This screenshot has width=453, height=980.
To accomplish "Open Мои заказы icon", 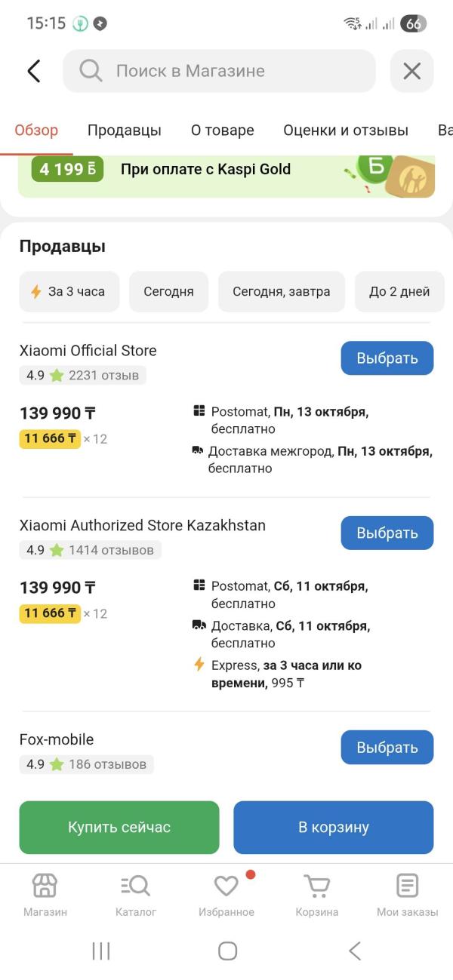I will point(407,886).
